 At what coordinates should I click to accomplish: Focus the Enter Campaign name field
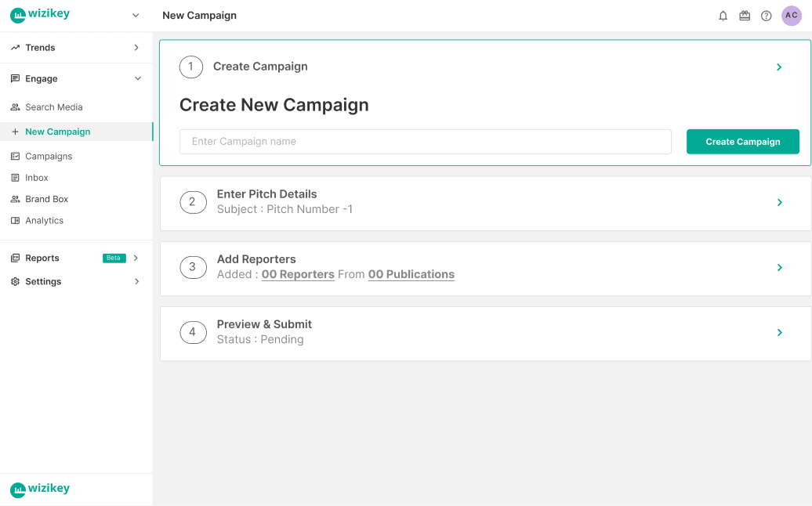[x=425, y=142]
